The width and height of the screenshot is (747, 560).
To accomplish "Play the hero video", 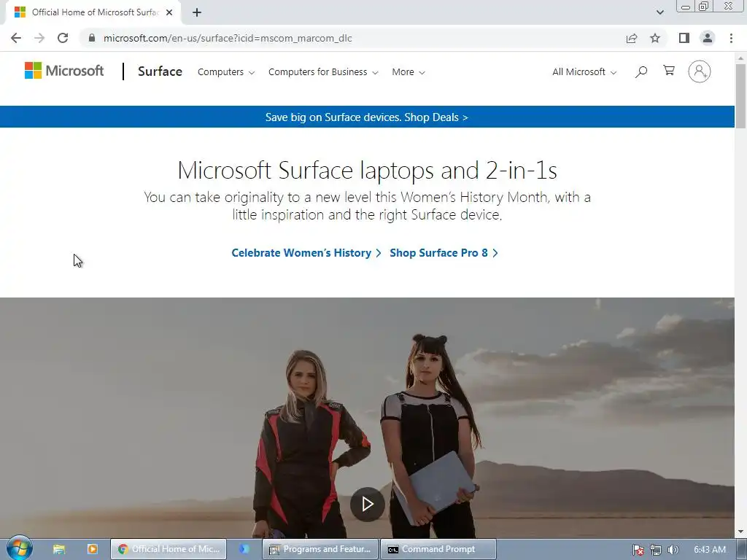I will click(368, 504).
